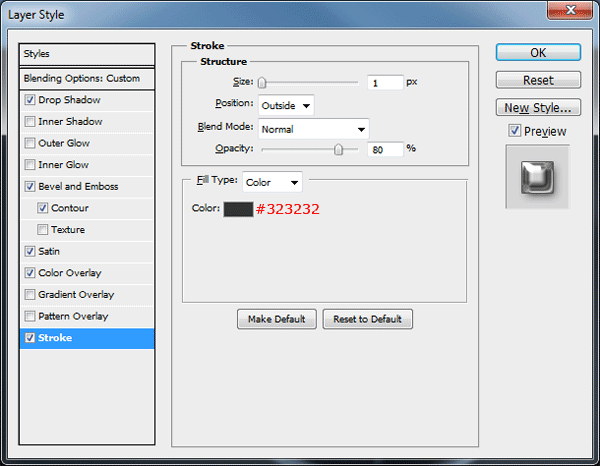
Task: Select Pattern Overlay effect label
Action: click(73, 316)
